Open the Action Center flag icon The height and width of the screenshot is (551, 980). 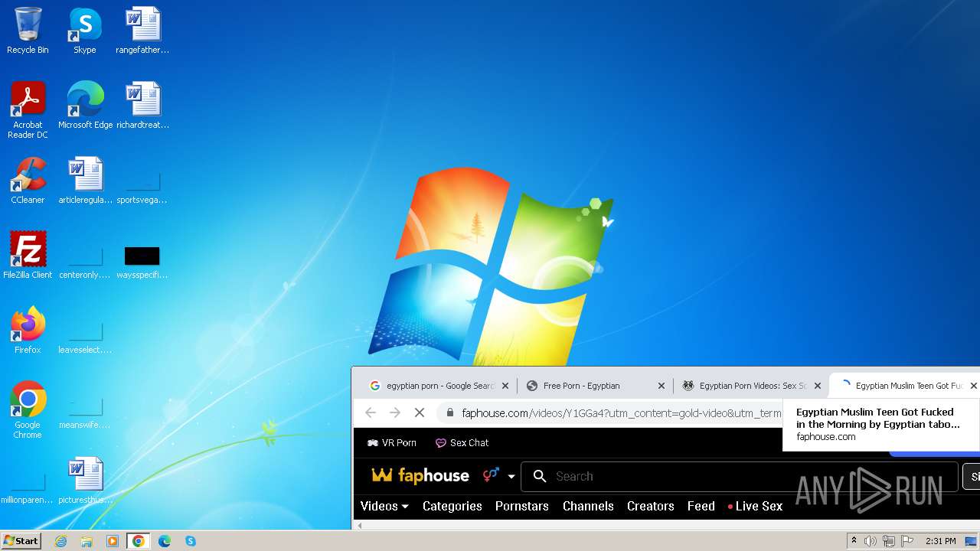pos(907,541)
